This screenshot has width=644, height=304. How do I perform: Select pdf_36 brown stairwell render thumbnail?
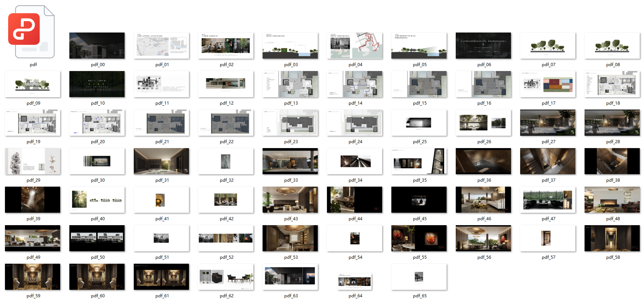[x=483, y=161]
